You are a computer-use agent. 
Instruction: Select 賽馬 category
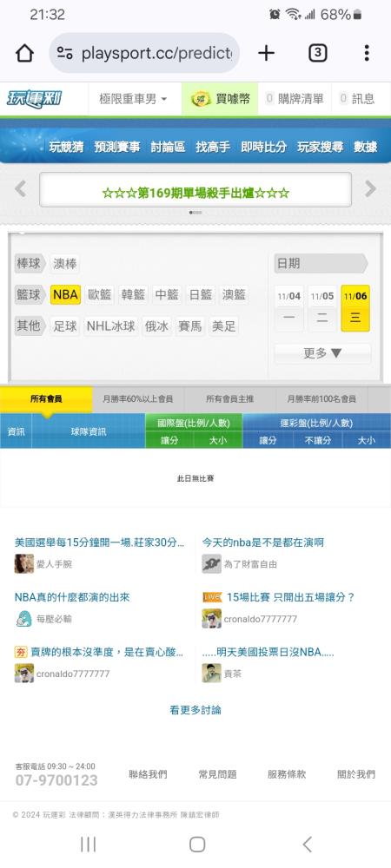pos(190,326)
